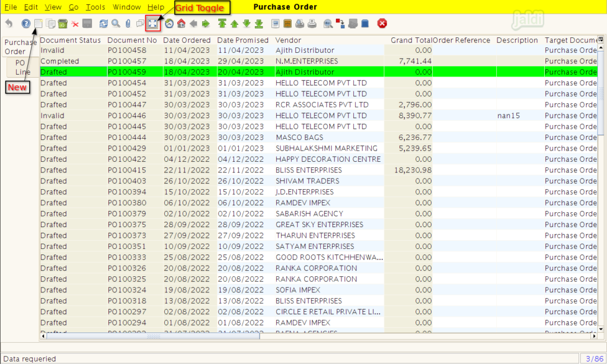The width and height of the screenshot is (607, 364).
Task: Click the green bin Delete Record icon
Action: [63, 24]
